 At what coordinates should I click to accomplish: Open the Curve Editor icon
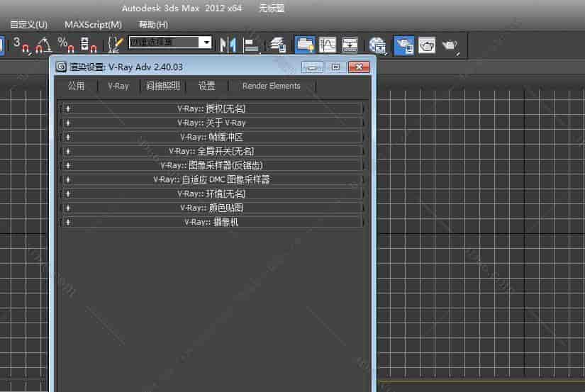[x=328, y=45]
